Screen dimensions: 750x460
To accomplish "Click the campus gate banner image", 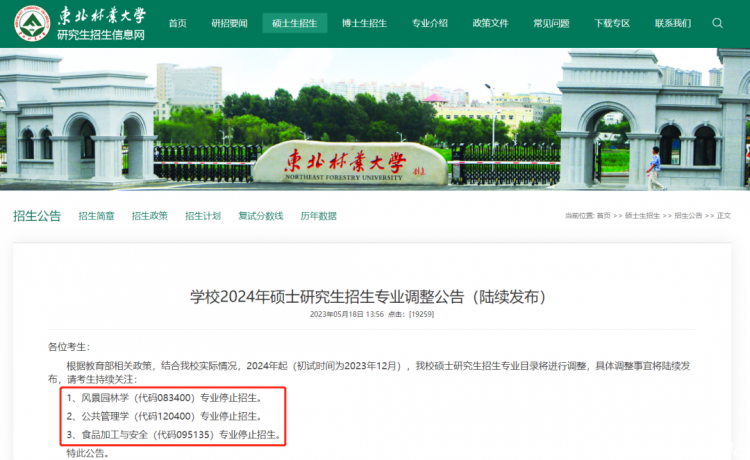I will (x=375, y=119).
